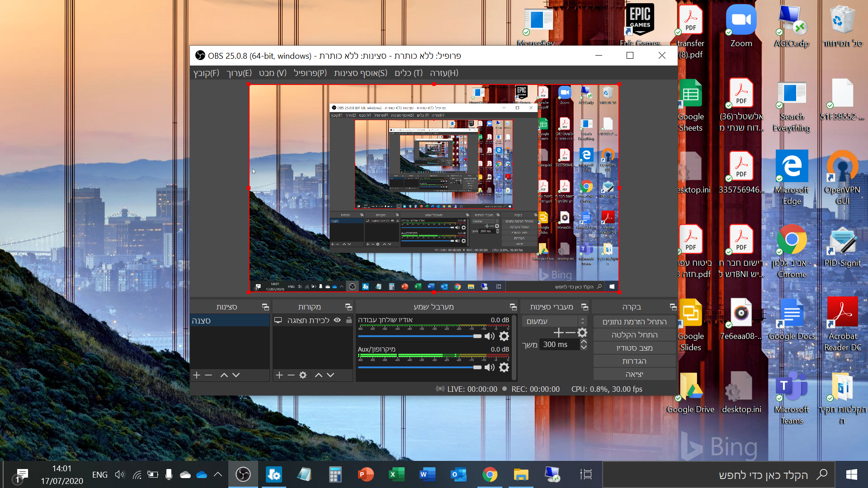Viewport: 868px width, 488px height.
Task: Click the Studio Mode (מצב סטודיו) button
Action: [x=634, y=348]
